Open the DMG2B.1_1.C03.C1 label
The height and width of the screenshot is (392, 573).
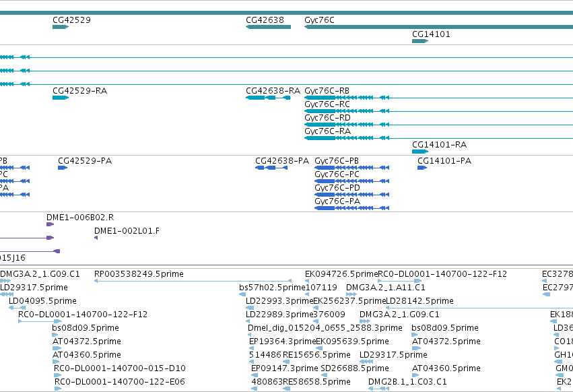(407, 382)
